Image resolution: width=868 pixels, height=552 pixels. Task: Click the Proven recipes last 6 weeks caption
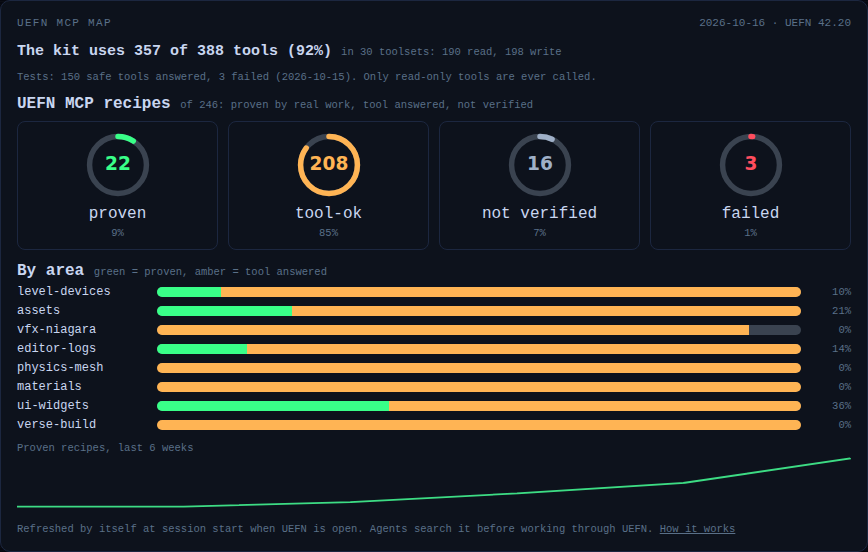tap(105, 447)
